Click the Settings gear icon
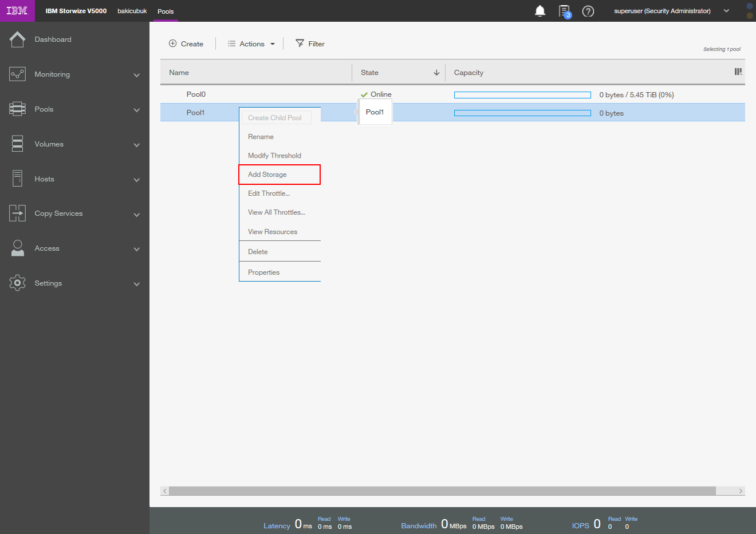The width and height of the screenshot is (756, 534). [x=17, y=283]
